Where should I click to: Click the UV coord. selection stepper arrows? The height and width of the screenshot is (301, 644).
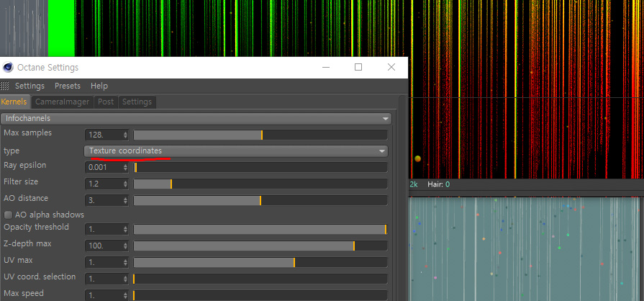click(x=125, y=279)
